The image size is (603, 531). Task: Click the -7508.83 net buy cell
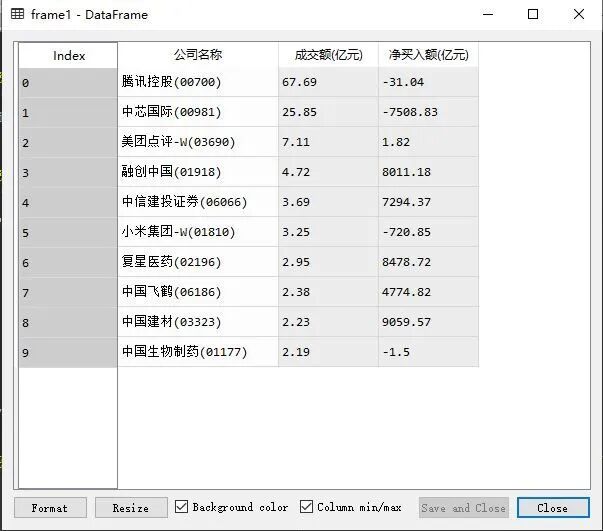click(428, 112)
